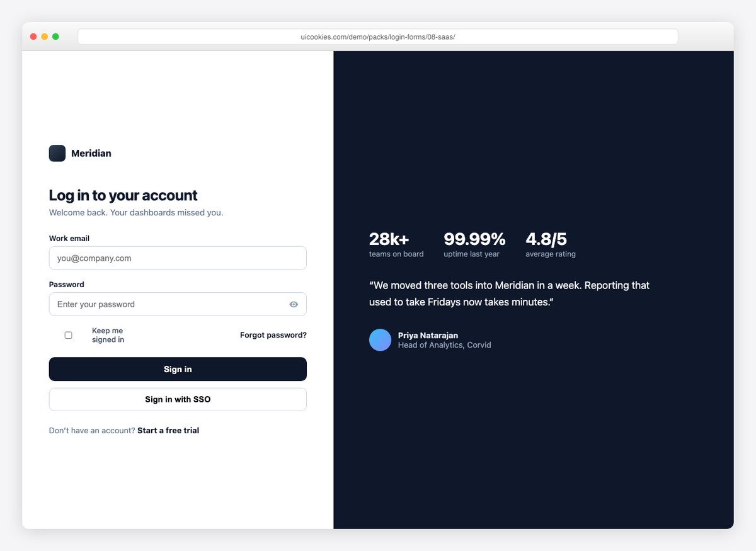
Task: Click the 28k+ teams on board stat
Action: click(396, 244)
